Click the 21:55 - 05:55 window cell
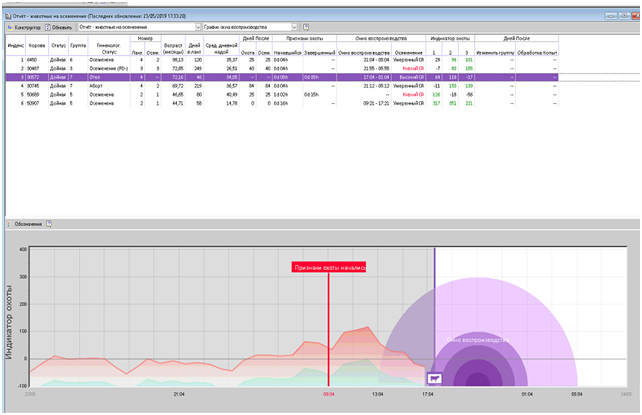The width and height of the screenshot is (642, 415). pyautogui.click(x=364, y=68)
